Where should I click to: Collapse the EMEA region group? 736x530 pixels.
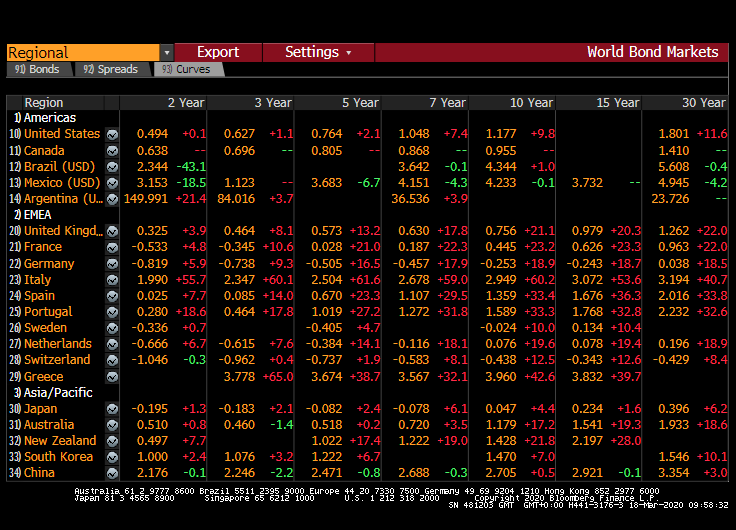[38, 214]
